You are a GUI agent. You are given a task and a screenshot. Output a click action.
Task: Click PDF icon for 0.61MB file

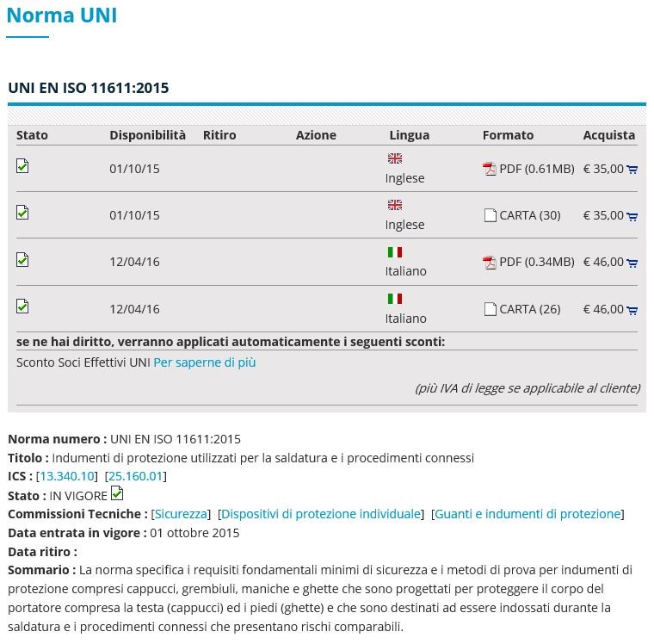pyautogui.click(x=490, y=169)
